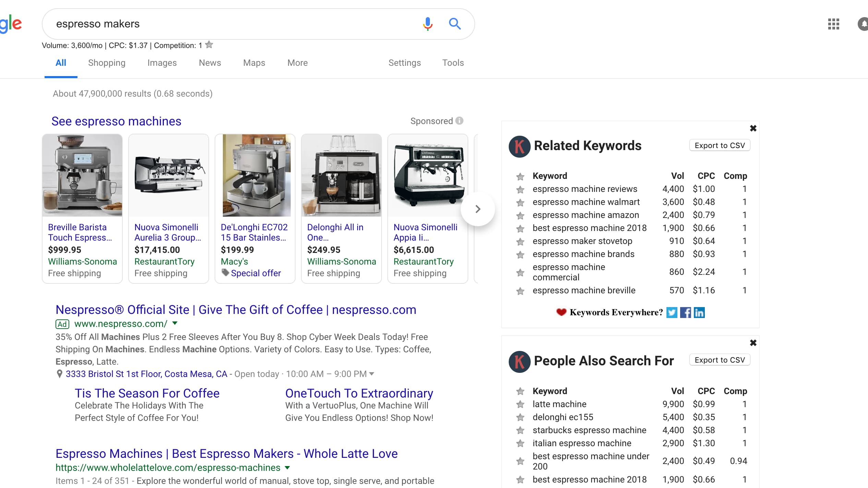Open the search Tools options

453,63
